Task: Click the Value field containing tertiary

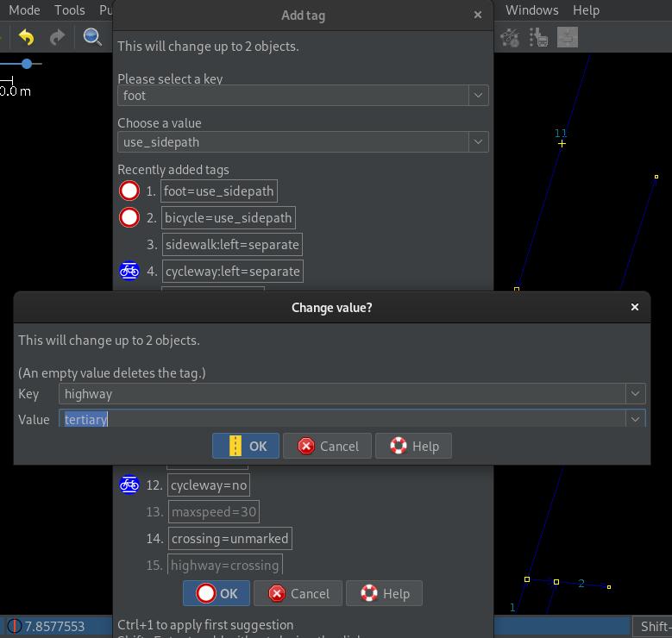Action: (x=342, y=419)
